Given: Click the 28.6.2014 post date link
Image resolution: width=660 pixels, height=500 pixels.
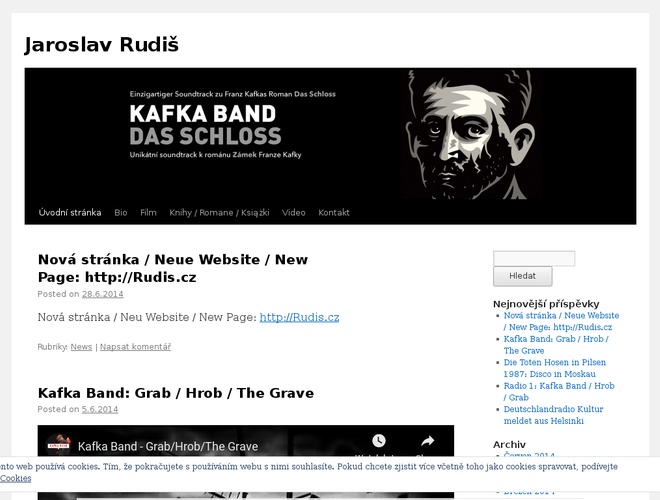Looking at the screenshot, I should [103, 294].
